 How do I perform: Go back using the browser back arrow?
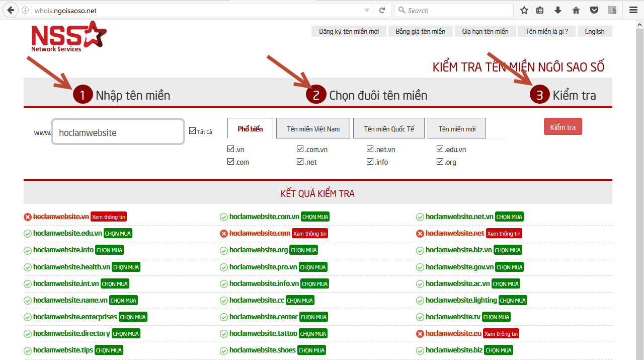coord(11,10)
